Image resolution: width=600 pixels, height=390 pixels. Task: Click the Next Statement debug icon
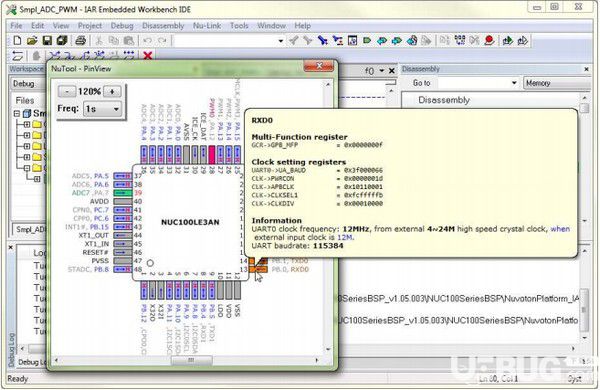(x=99, y=56)
